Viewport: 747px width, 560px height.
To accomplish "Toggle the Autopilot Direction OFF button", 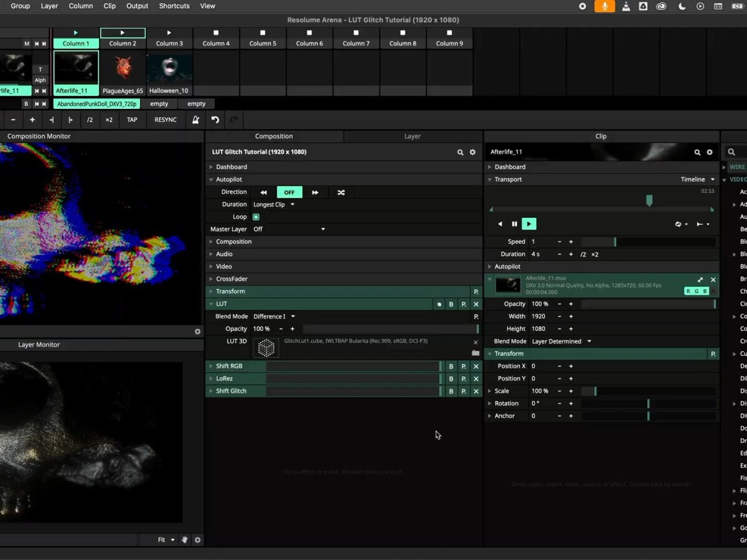I will pyautogui.click(x=289, y=192).
